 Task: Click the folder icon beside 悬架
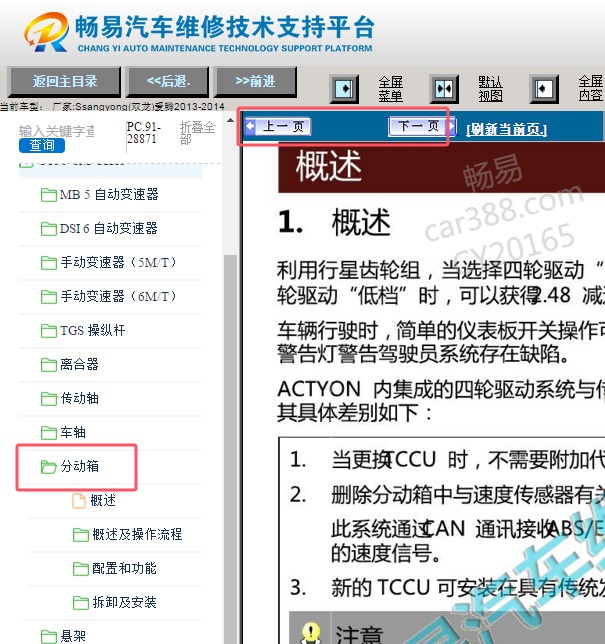49,637
